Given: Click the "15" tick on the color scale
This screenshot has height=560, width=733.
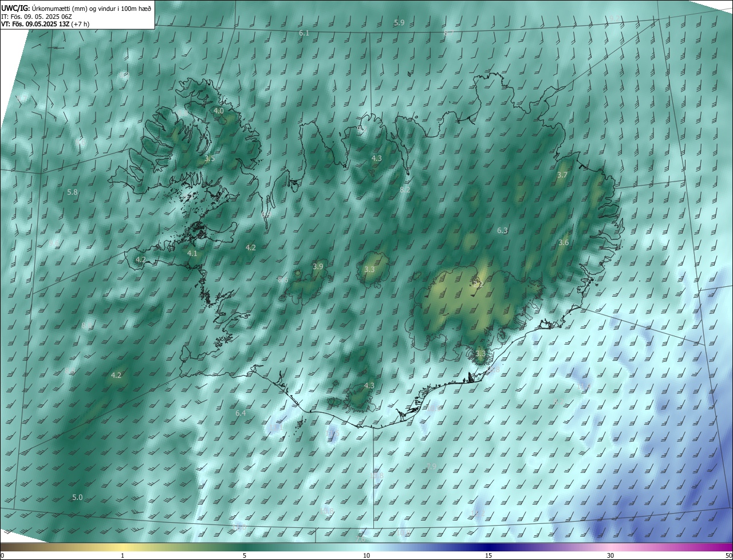Looking at the screenshot, I should [488, 556].
